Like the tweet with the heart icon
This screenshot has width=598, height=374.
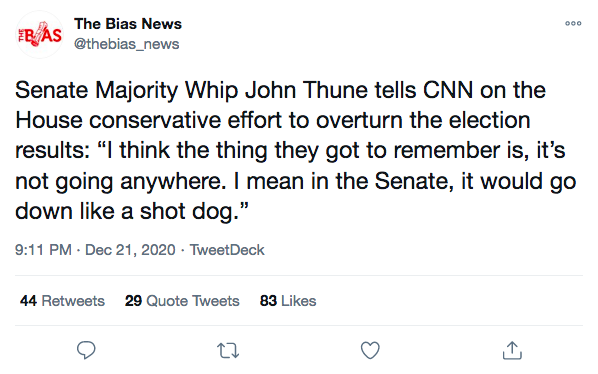pyautogui.click(x=370, y=350)
